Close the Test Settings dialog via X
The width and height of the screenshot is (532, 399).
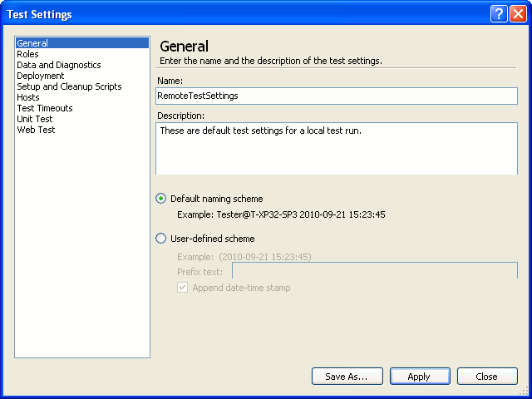point(519,14)
